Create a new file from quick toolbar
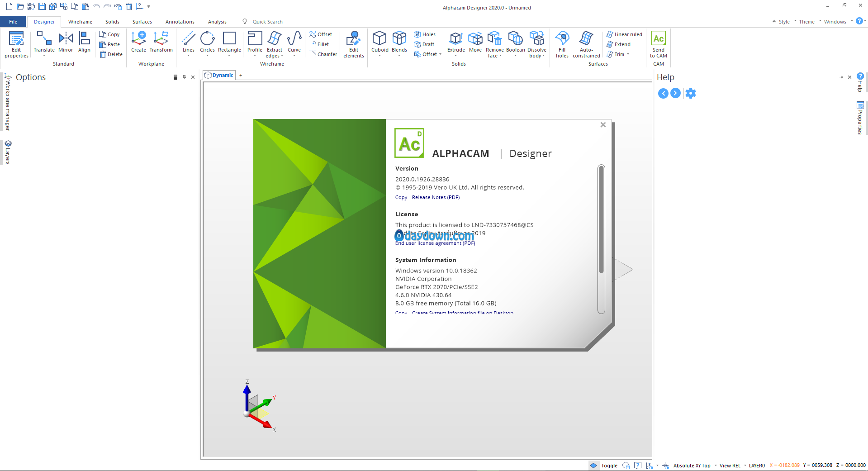 (9, 6)
